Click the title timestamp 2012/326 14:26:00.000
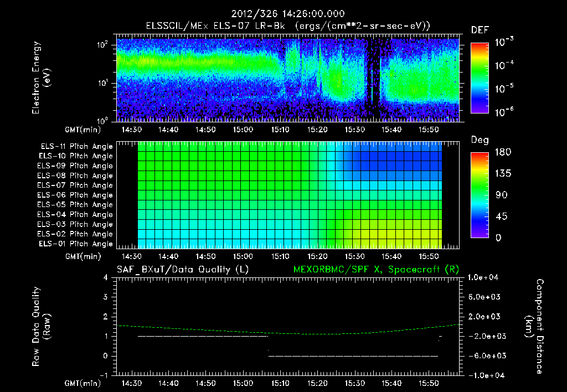Viewport: 567px width, 392px height. (x=288, y=14)
